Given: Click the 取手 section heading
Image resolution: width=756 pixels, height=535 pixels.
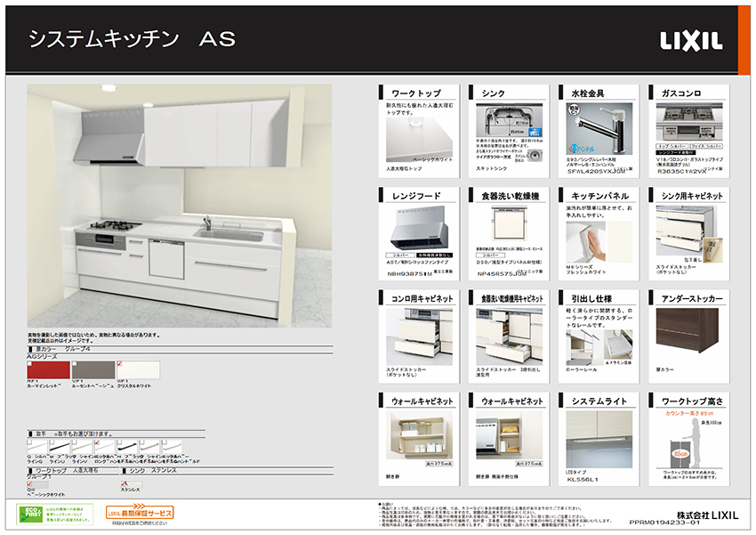Looking at the screenshot, I should click(41, 434).
